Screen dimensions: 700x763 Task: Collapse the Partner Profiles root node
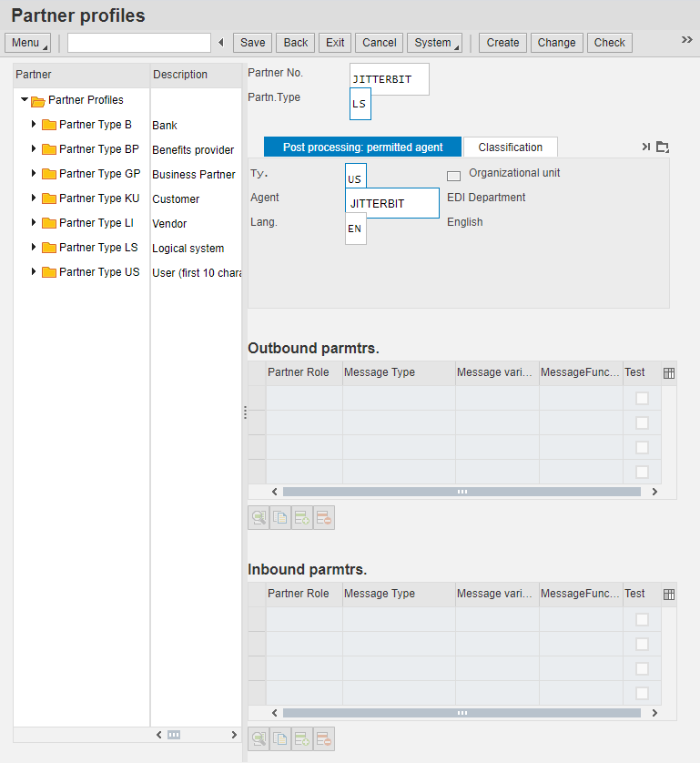click(x=25, y=100)
